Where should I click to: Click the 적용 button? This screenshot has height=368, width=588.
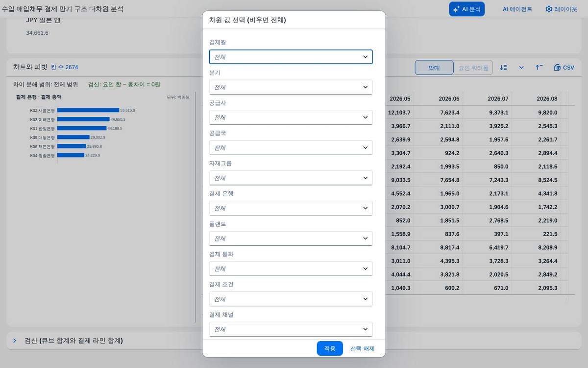330,348
